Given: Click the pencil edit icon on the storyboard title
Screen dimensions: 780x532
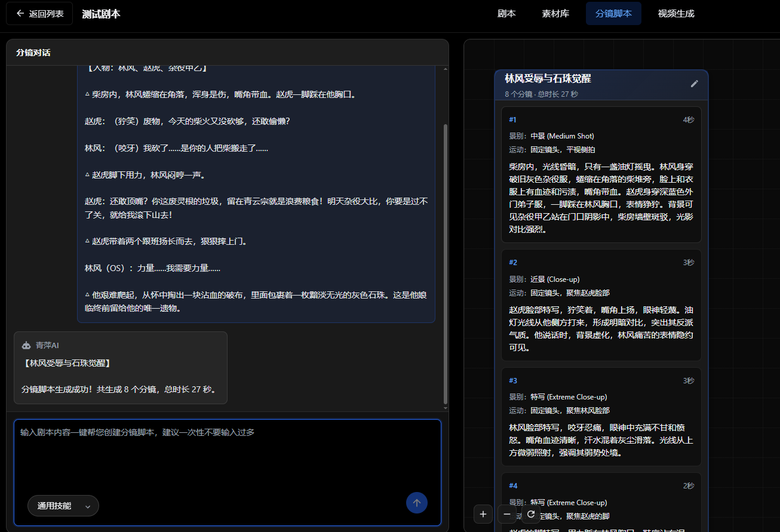Looking at the screenshot, I should (694, 84).
